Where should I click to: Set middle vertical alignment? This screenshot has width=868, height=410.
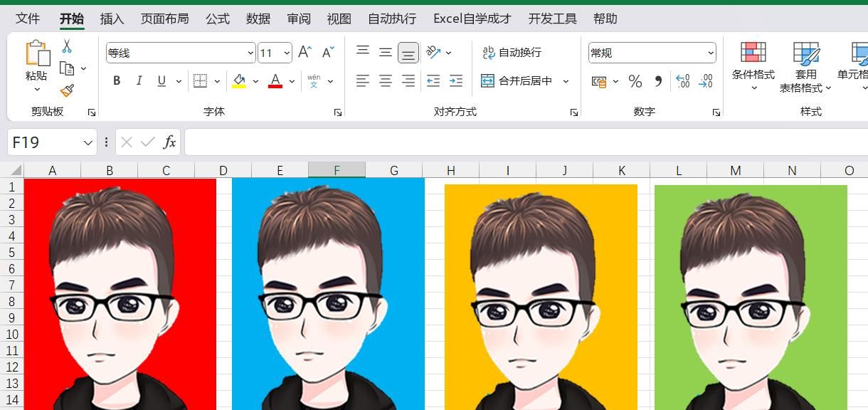click(x=386, y=52)
